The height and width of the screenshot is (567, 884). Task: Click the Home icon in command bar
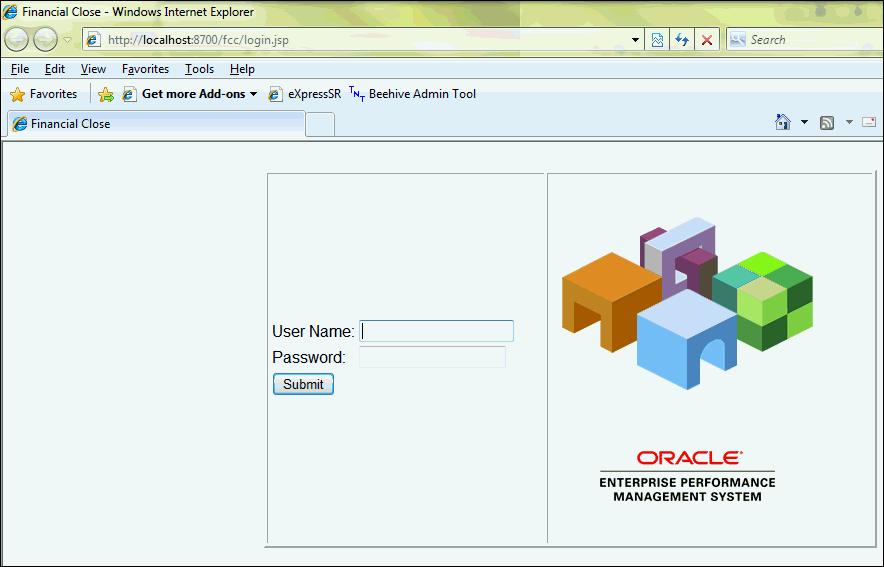[x=783, y=122]
